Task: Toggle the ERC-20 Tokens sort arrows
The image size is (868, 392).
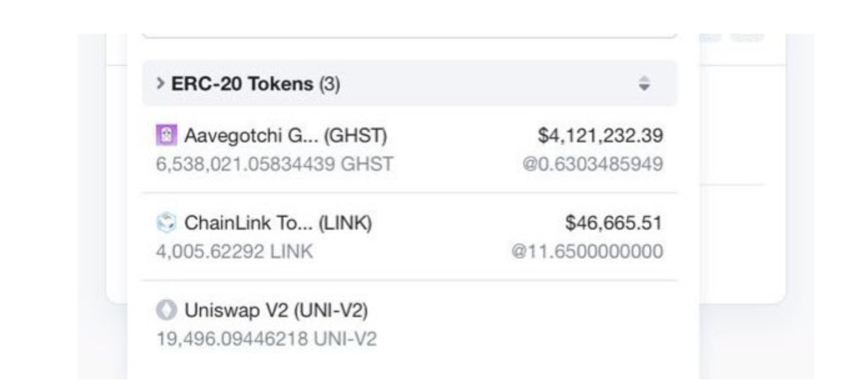Action: point(644,84)
